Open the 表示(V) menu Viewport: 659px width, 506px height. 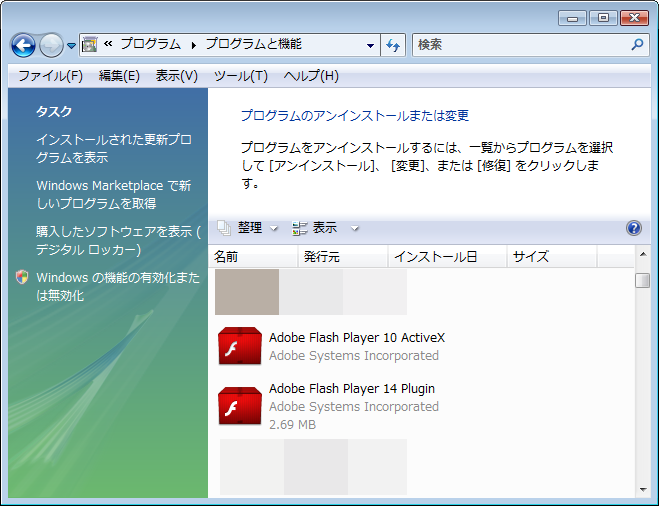point(177,76)
